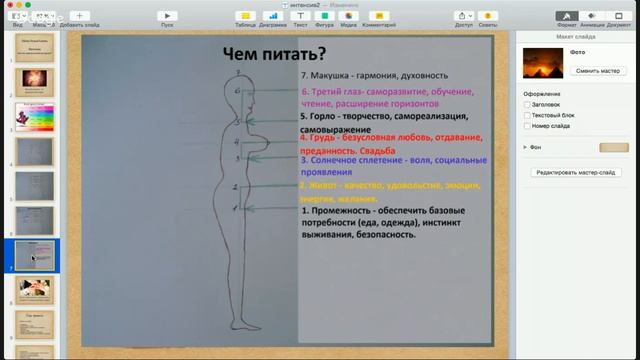Click the green zoom window button

click(x=28, y=5)
